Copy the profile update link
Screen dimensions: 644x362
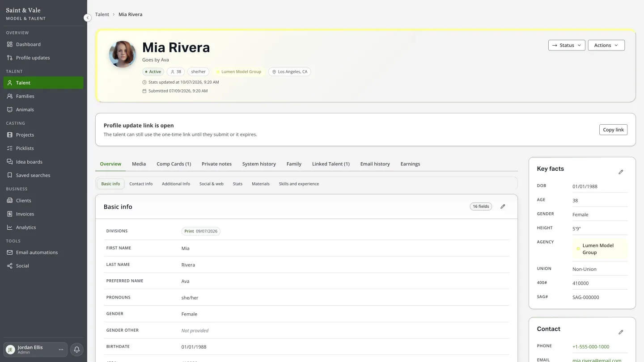click(x=613, y=130)
